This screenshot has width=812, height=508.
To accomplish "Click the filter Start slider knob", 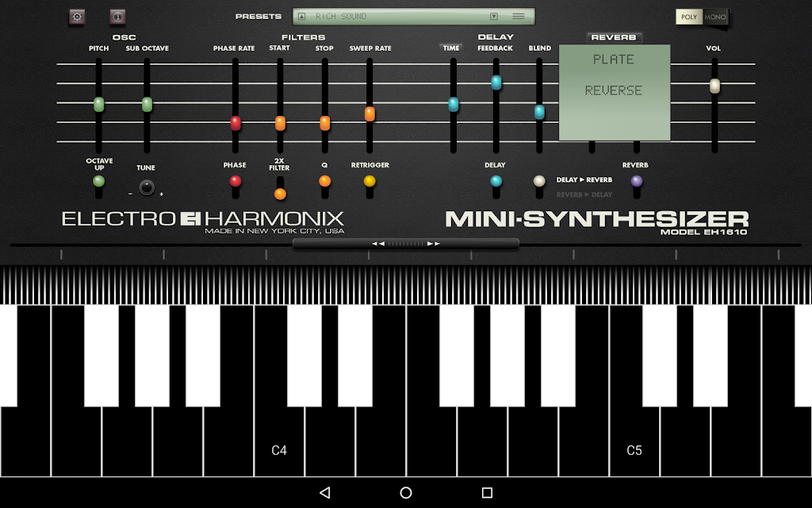I will (x=280, y=123).
